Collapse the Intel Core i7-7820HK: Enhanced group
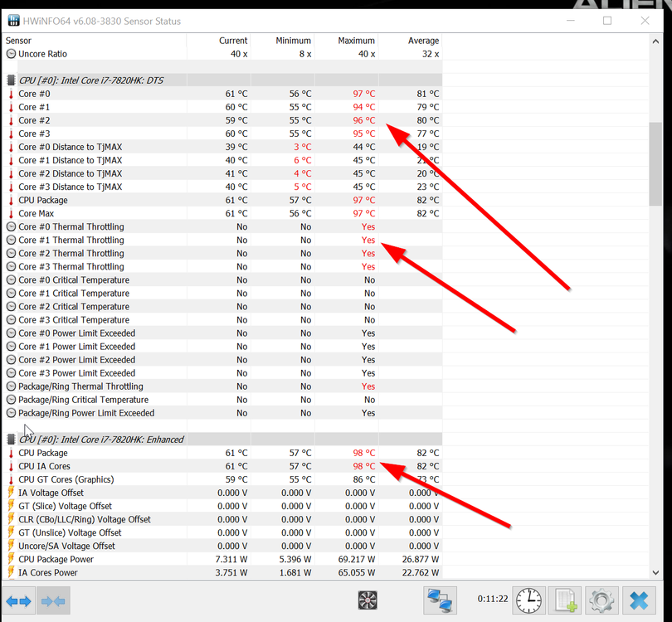The image size is (672, 622). click(11, 440)
